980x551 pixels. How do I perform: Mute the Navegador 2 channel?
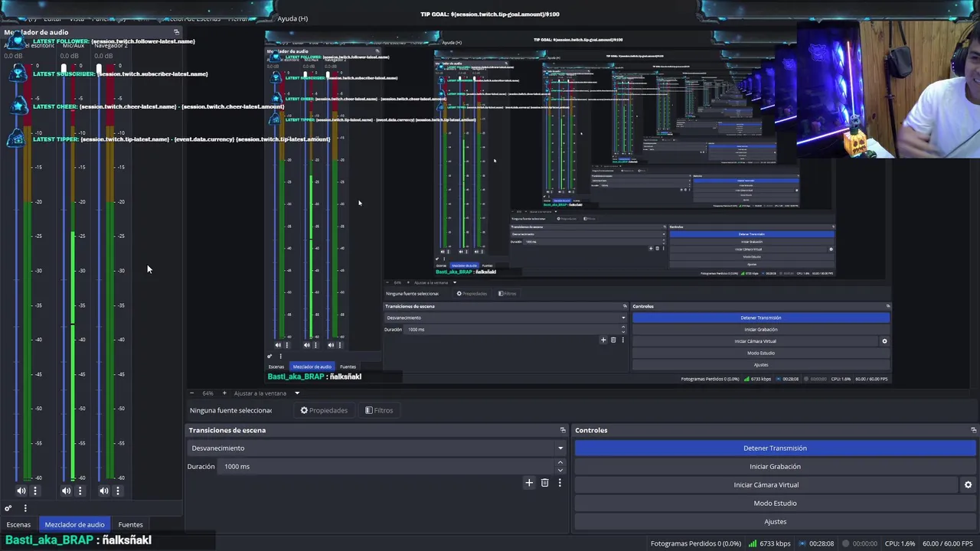tap(104, 491)
